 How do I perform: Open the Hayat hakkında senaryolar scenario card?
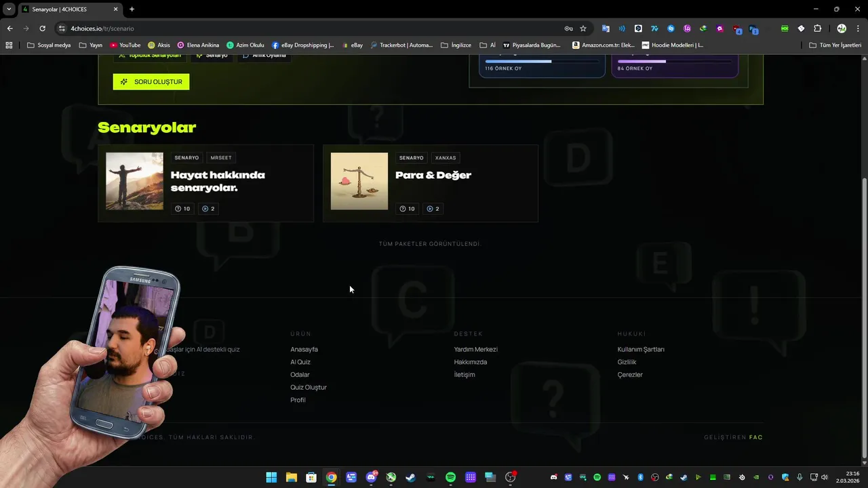tap(205, 183)
